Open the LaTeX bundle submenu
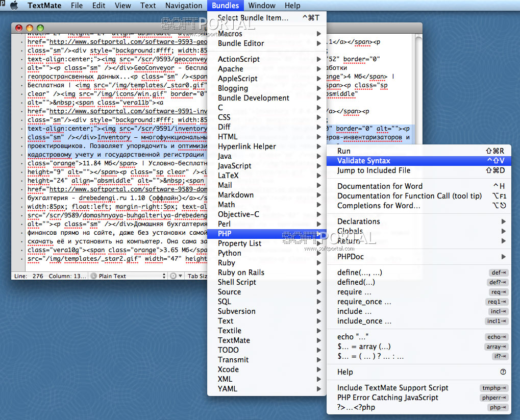520x420 pixels. (266, 176)
